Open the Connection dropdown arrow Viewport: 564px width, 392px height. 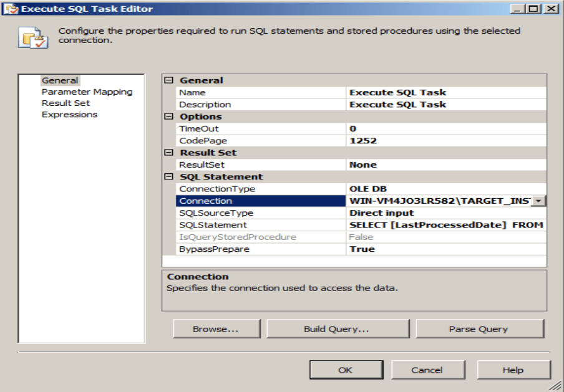(x=538, y=201)
